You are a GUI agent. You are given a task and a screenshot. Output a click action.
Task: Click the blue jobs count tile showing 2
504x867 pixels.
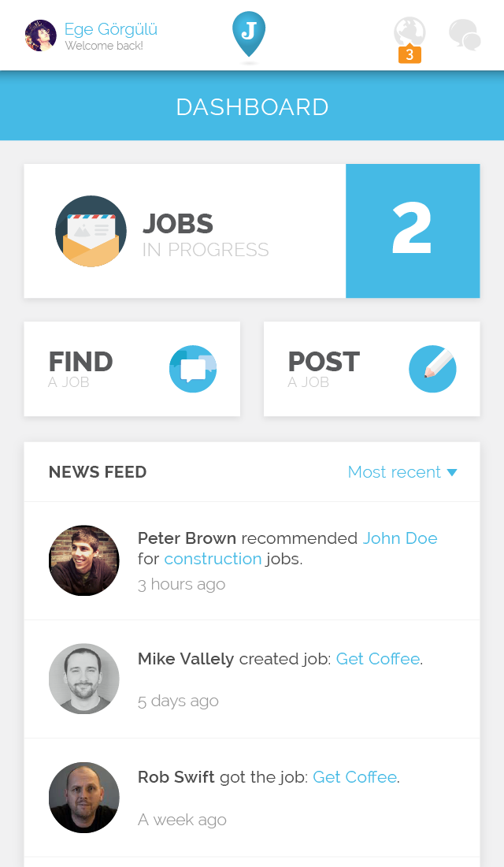click(x=413, y=231)
